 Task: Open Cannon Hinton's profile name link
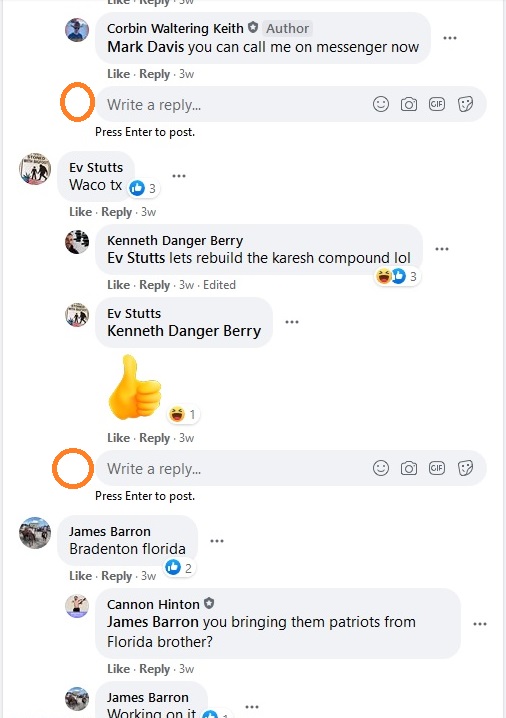153,604
